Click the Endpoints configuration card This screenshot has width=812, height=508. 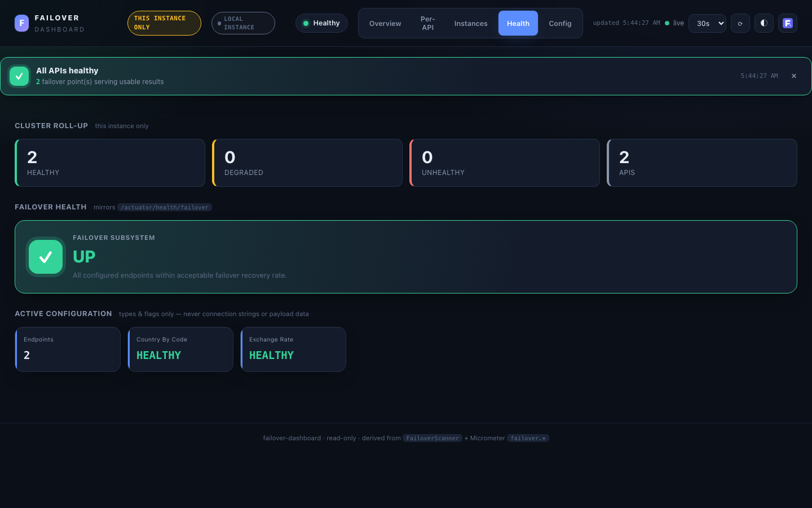[68, 349]
